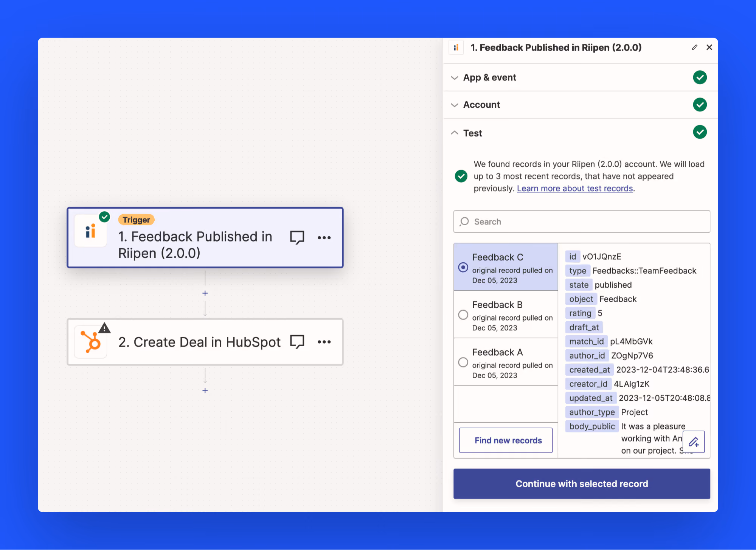Viewport: 756px width, 550px height.
Task: Click the panel title Feedback Published in Riipen
Action: [556, 47]
